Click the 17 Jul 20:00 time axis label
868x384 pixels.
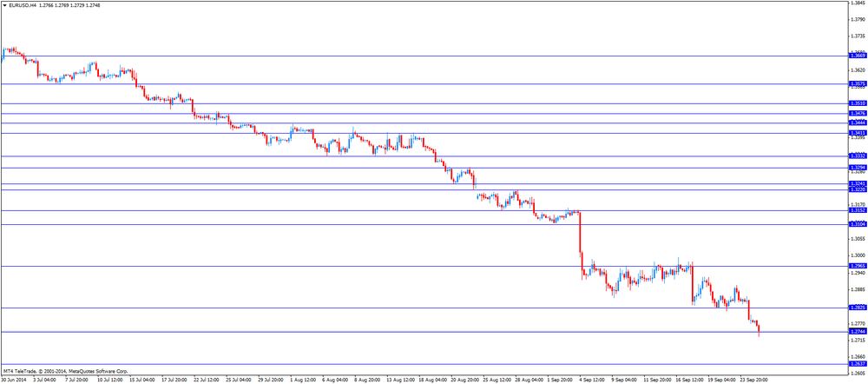174,381
